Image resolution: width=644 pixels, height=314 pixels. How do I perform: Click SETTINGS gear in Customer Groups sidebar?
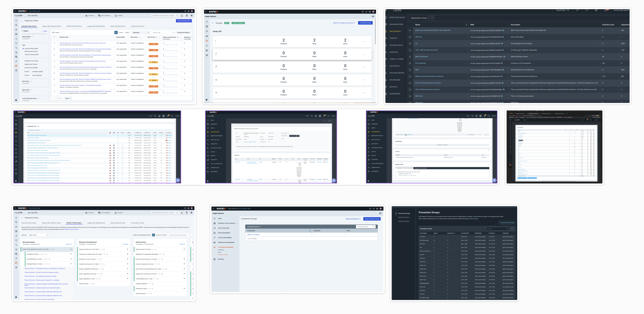(215, 259)
